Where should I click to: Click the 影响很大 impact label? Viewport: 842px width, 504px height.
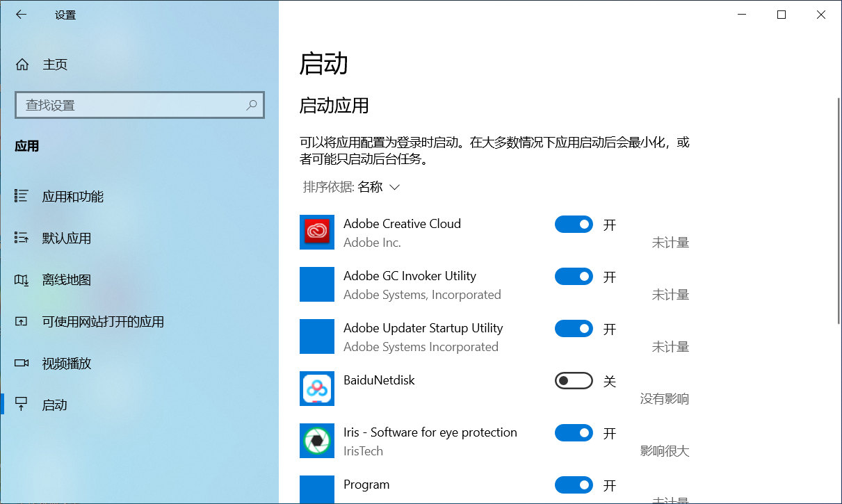pos(665,451)
